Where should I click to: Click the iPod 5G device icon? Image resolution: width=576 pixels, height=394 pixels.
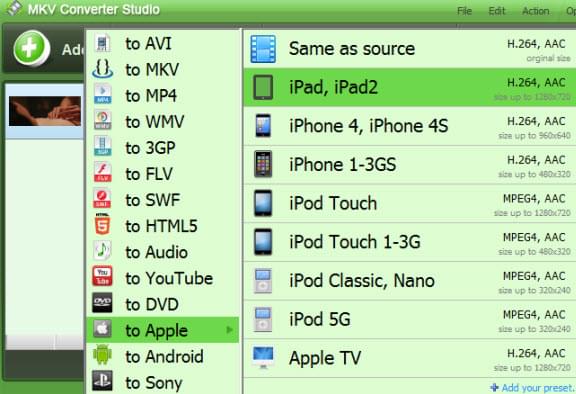coord(263,319)
